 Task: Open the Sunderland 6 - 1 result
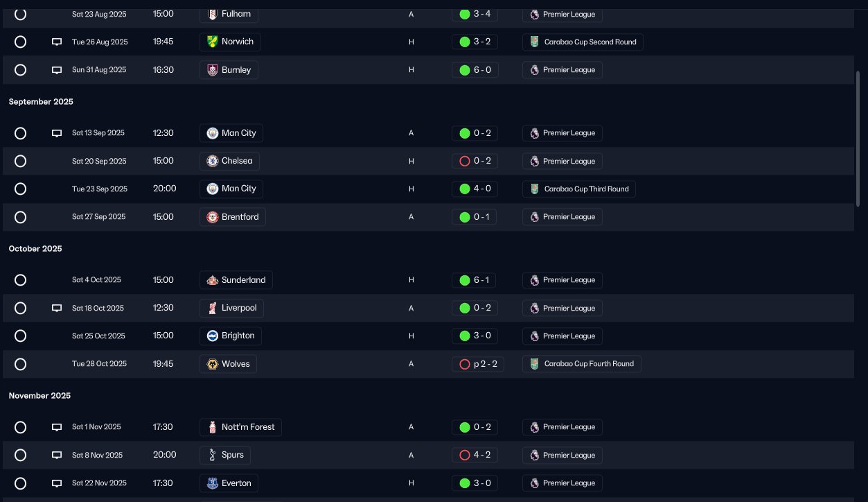tap(475, 280)
